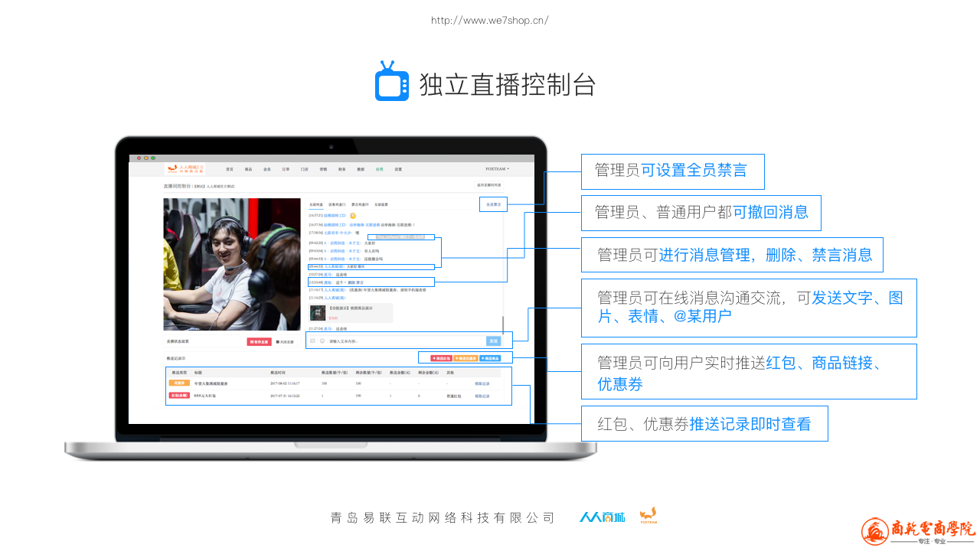Image resolution: width=980 pixels, height=551 pixels.
Task: Open the 首页 navigation item
Action: tap(230, 169)
